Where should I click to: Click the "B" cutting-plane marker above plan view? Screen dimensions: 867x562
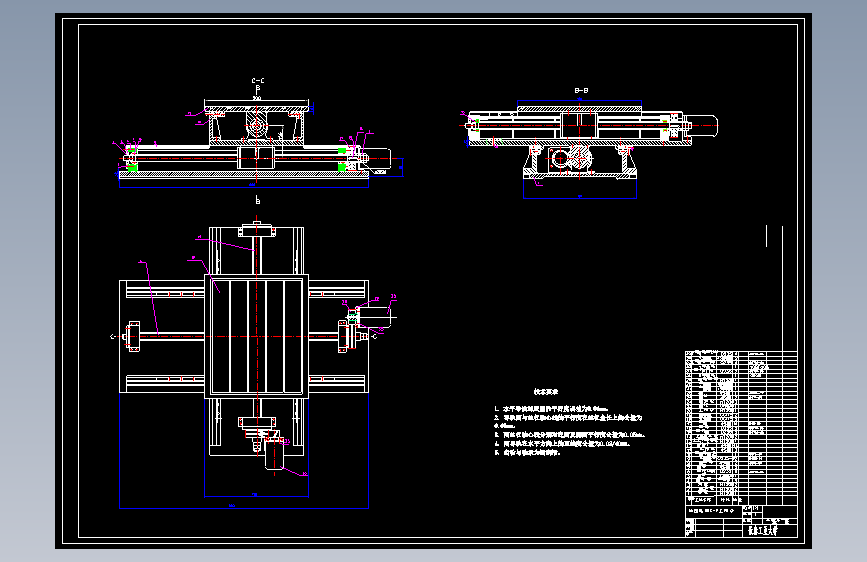pos(258,200)
